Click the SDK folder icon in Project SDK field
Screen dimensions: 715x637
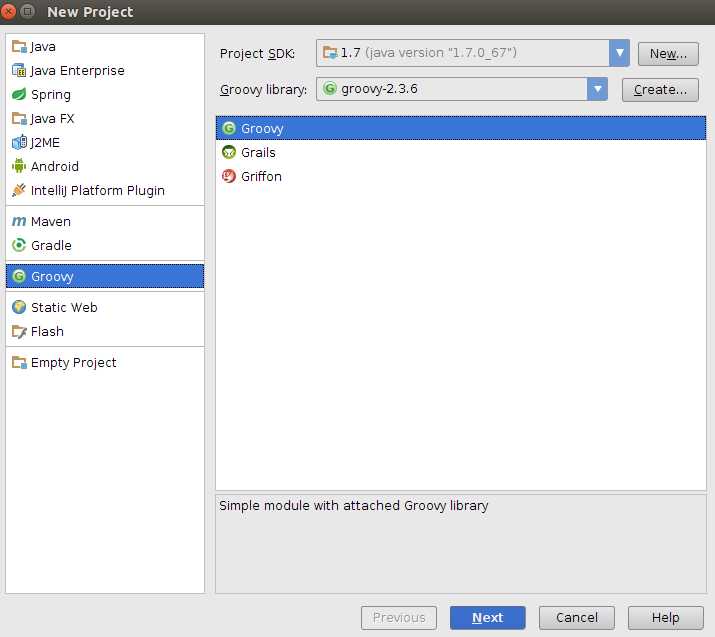click(330, 52)
